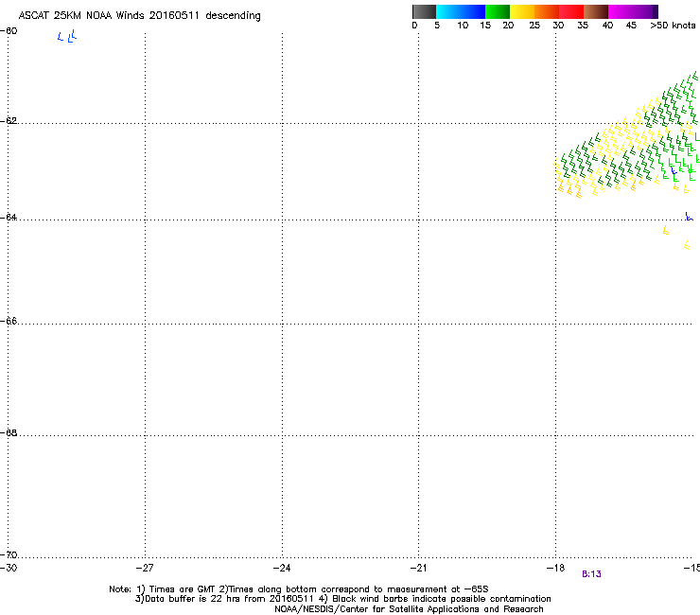This screenshot has width=700, height=615.
Task: Click the -64 latitude axis label
Action: pyautogui.click(x=9, y=217)
